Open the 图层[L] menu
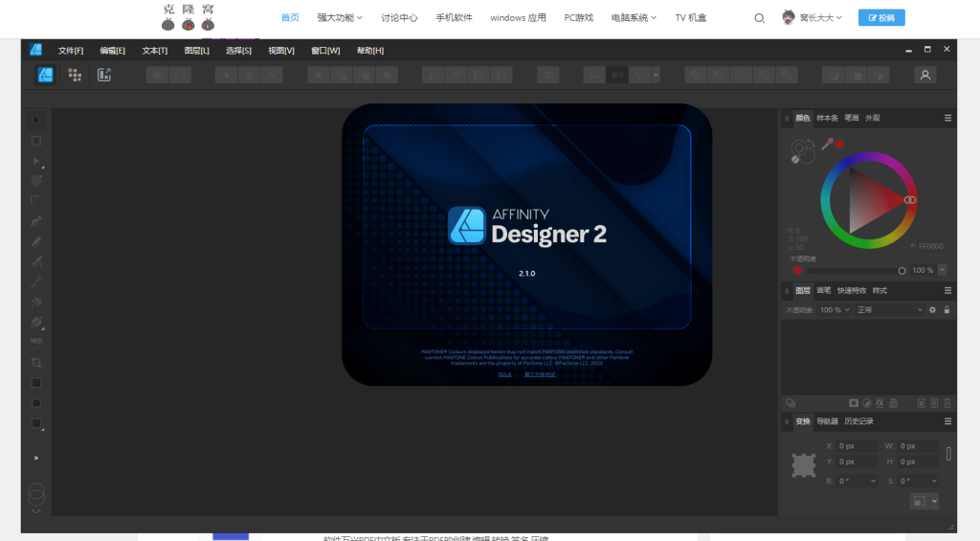Viewport: 980px width, 541px height. point(197,51)
